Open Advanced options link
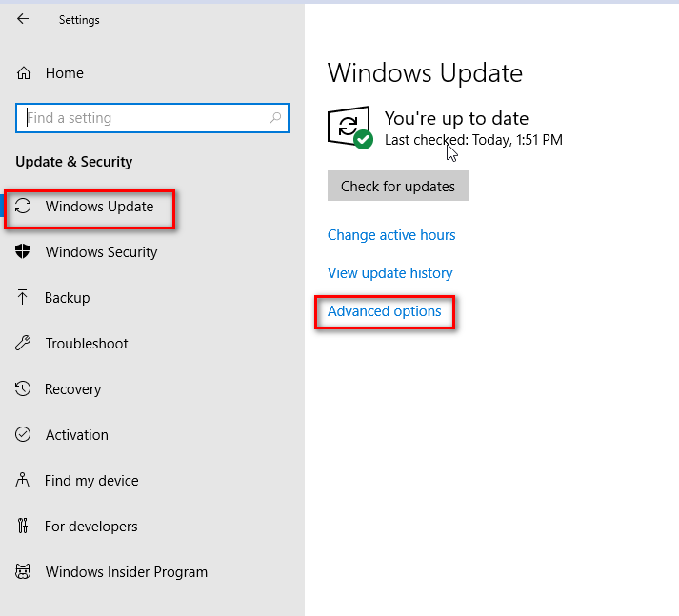Viewport: 679px width, 616px height. tap(384, 311)
